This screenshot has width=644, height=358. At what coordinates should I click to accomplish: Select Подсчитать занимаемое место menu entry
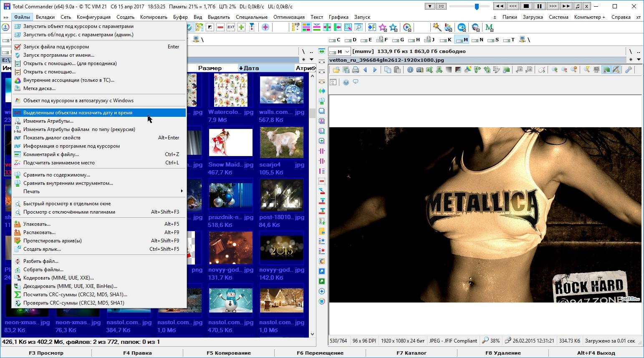click(99, 163)
